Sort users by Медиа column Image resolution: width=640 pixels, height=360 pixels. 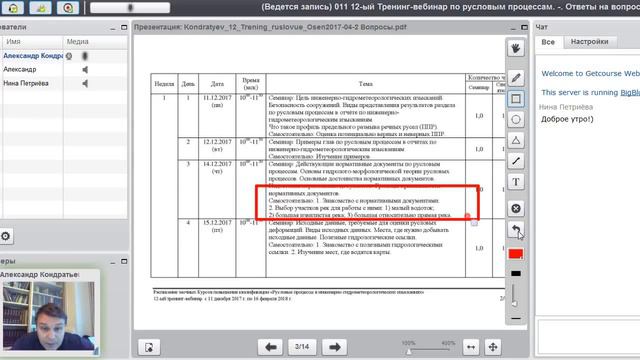click(x=95, y=42)
